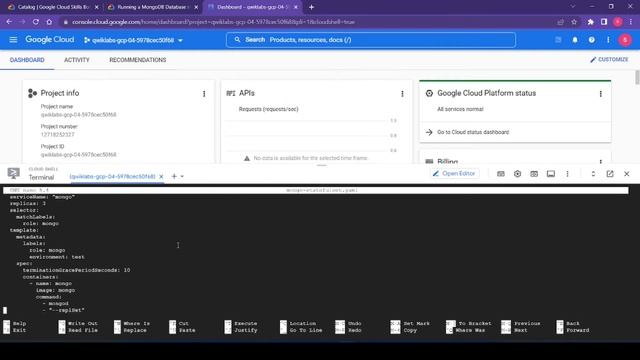Click the 'Requests (requests/sec)' chart label

269,109
